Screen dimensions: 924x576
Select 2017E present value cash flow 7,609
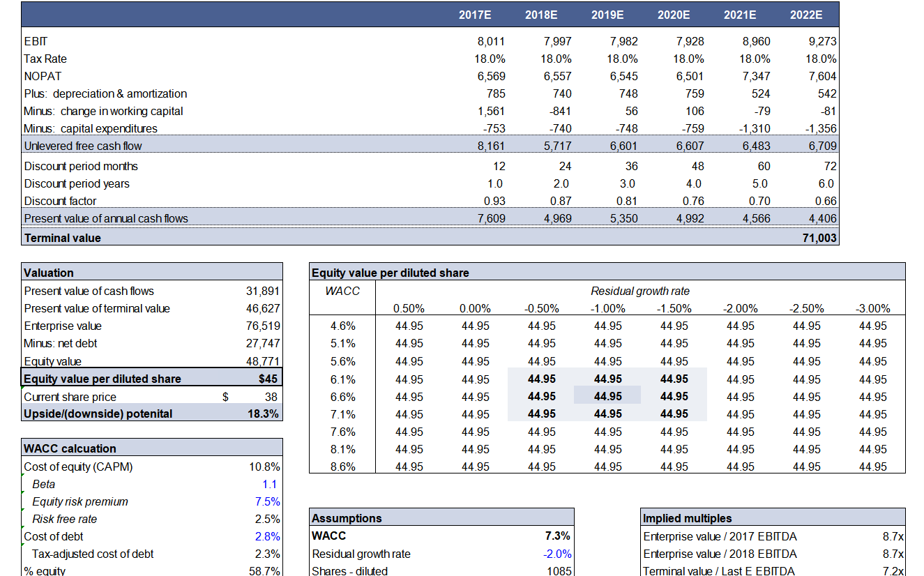[x=492, y=219]
